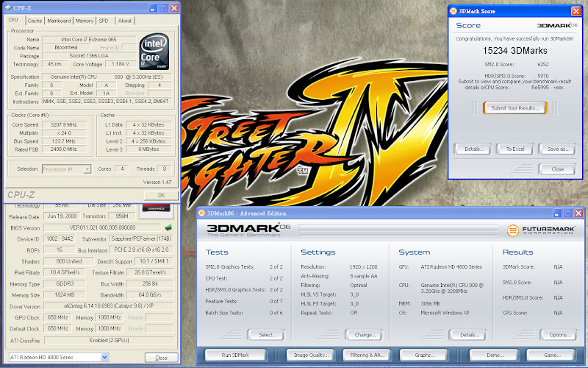588x368 pixels.
Task: Click the Subvendor field Sapphire/PCPartner
Action: (x=141, y=238)
